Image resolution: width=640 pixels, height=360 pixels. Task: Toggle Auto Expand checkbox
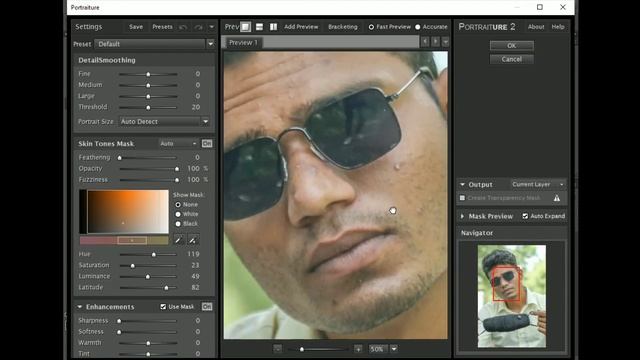[x=525, y=216]
